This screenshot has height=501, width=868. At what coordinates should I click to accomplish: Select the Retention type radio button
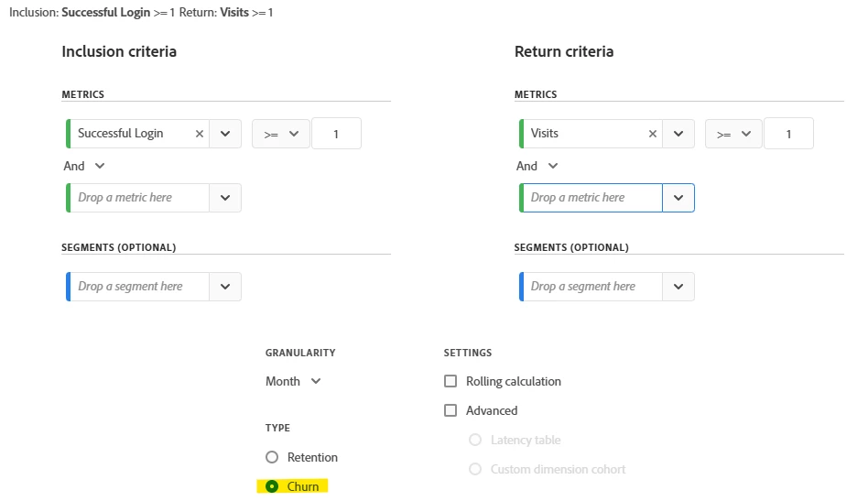(272, 457)
